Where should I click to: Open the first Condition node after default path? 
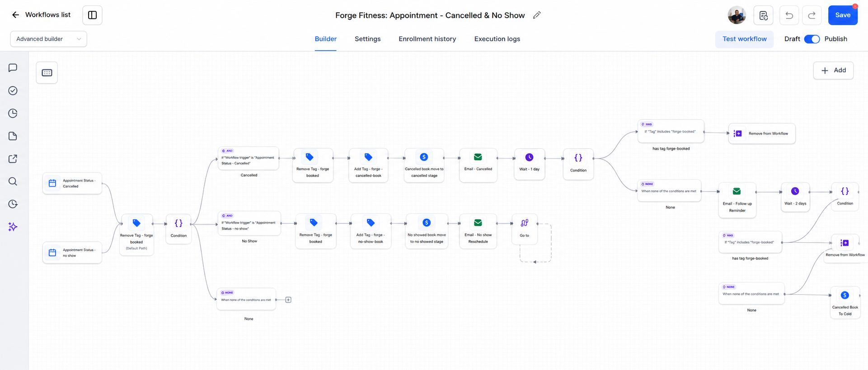click(178, 229)
